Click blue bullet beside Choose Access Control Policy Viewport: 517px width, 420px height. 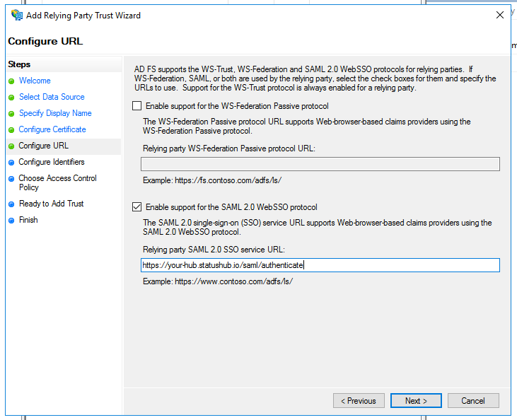11,179
